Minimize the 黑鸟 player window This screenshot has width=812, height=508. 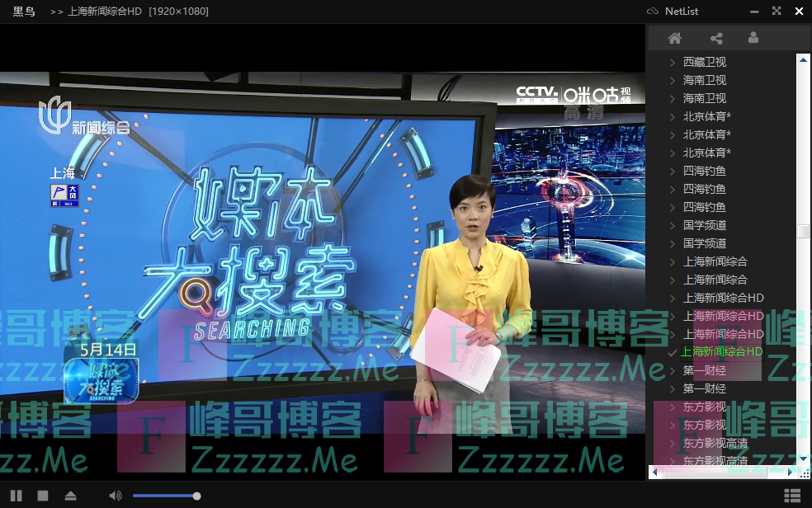(754, 12)
